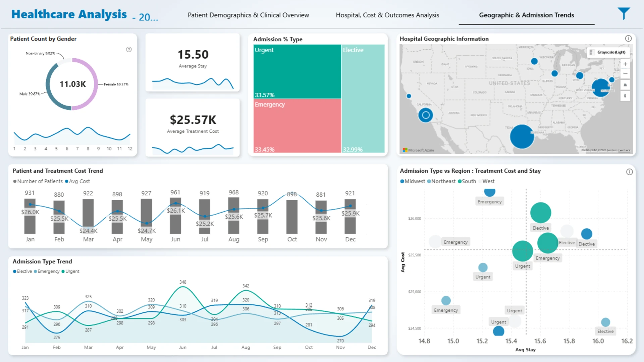This screenshot has height=362, width=644.
Task: Switch to Patient Demographics & Clinical Overview tab
Action: (x=248, y=15)
